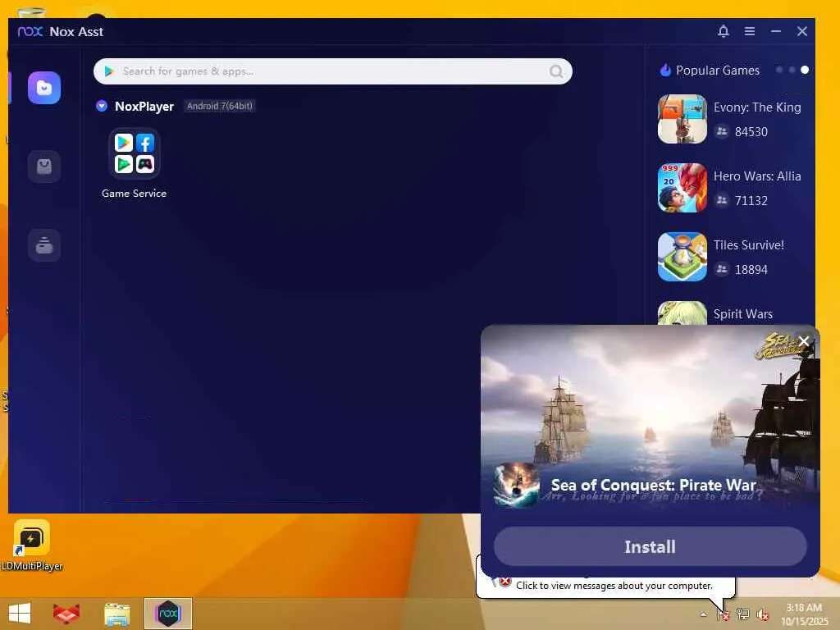Open Action Center flag tray icon
The width and height of the screenshot is (840, 630).
(x=724, y=614)
